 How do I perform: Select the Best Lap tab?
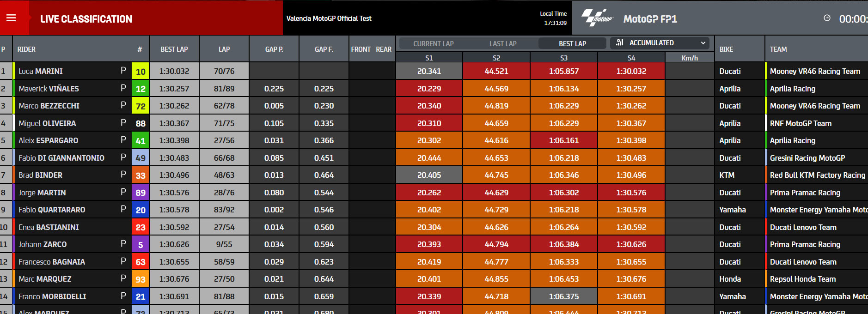pyautogui.click(x=572, y=43)
